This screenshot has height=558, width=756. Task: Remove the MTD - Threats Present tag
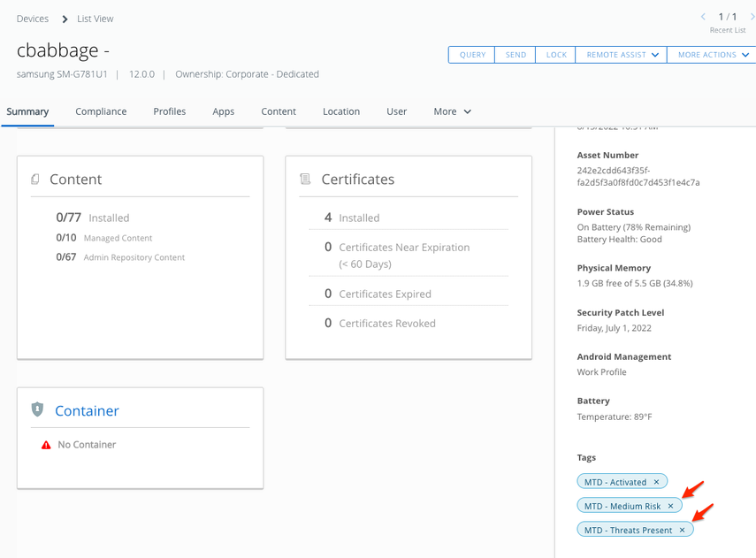[x=682, y=530]
